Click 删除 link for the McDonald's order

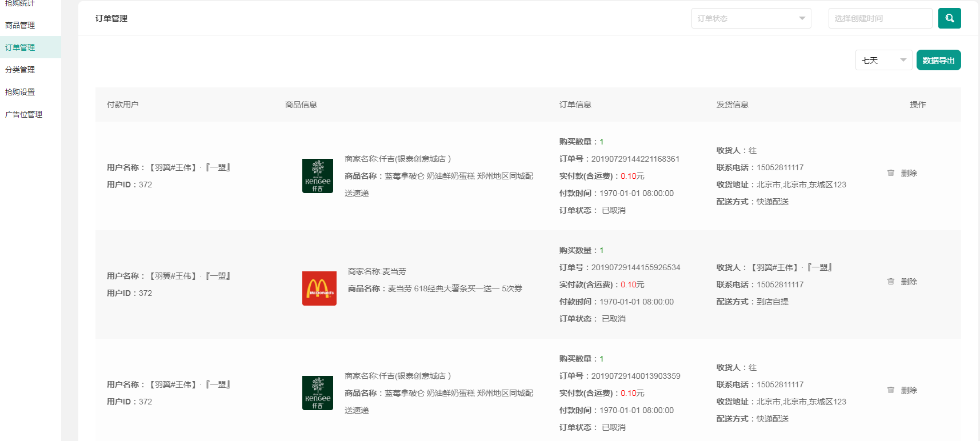pyautogui.click(x=909, y=282)
